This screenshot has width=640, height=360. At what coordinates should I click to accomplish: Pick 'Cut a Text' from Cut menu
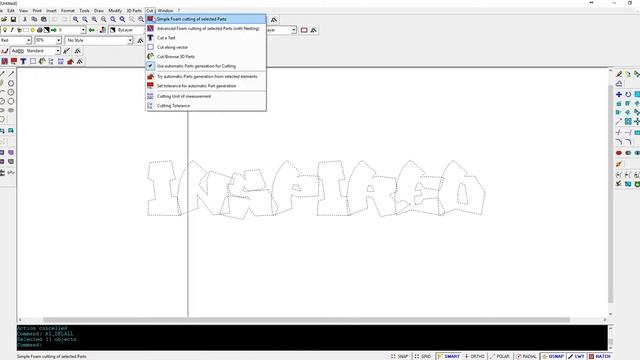pos(206,38)
